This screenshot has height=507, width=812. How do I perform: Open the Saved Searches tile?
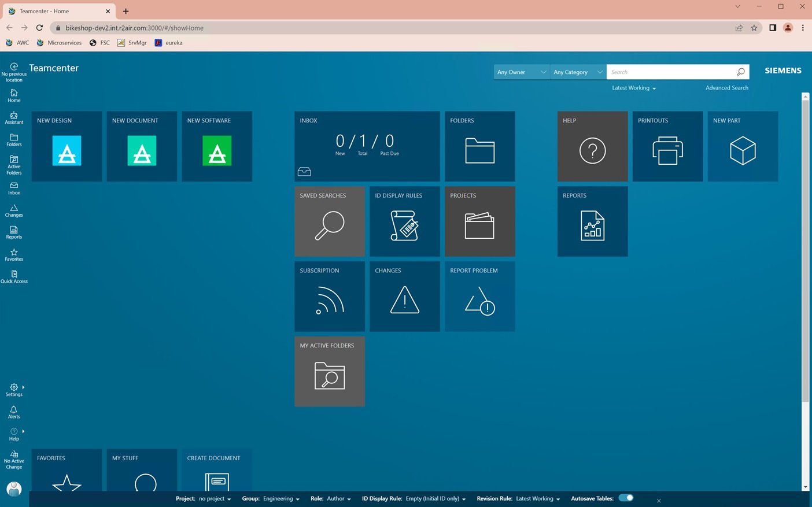pos(329,221)
